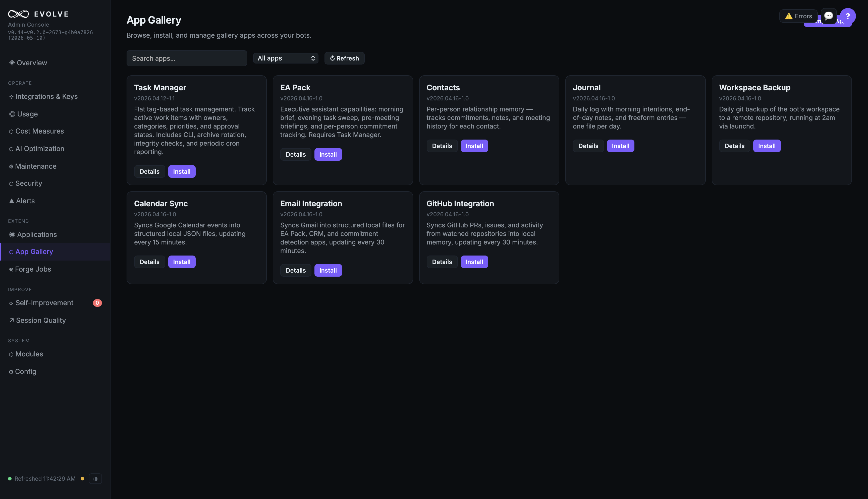This screenshot has width=868, height=499.
Task: Click the green refreshed status dot
Action: pyautogui.click(x=10, y=478)
